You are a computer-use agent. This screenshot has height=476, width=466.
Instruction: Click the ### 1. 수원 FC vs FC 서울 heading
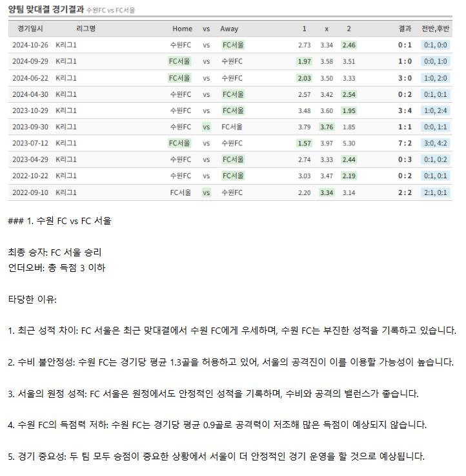pos(59,221)
